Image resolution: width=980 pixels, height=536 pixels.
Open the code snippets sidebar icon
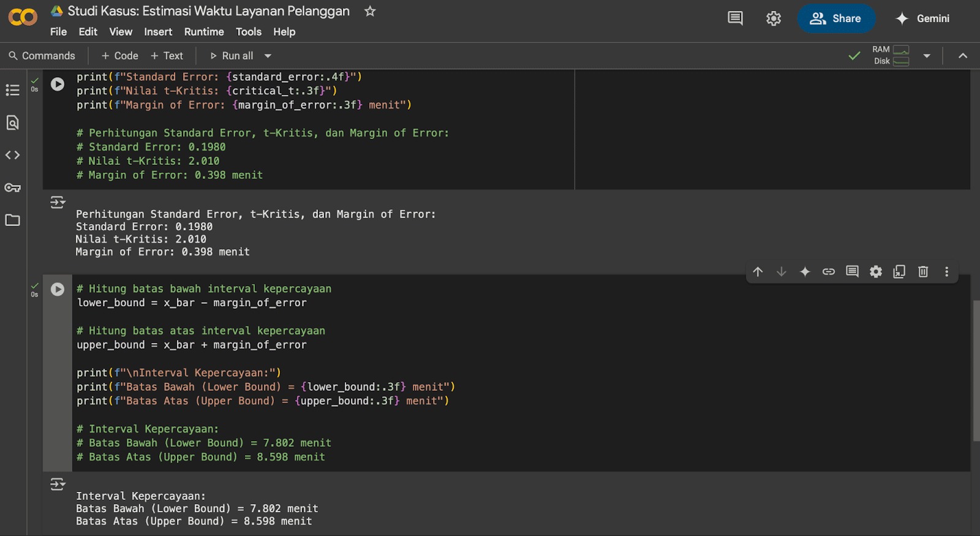coord(12,155)
